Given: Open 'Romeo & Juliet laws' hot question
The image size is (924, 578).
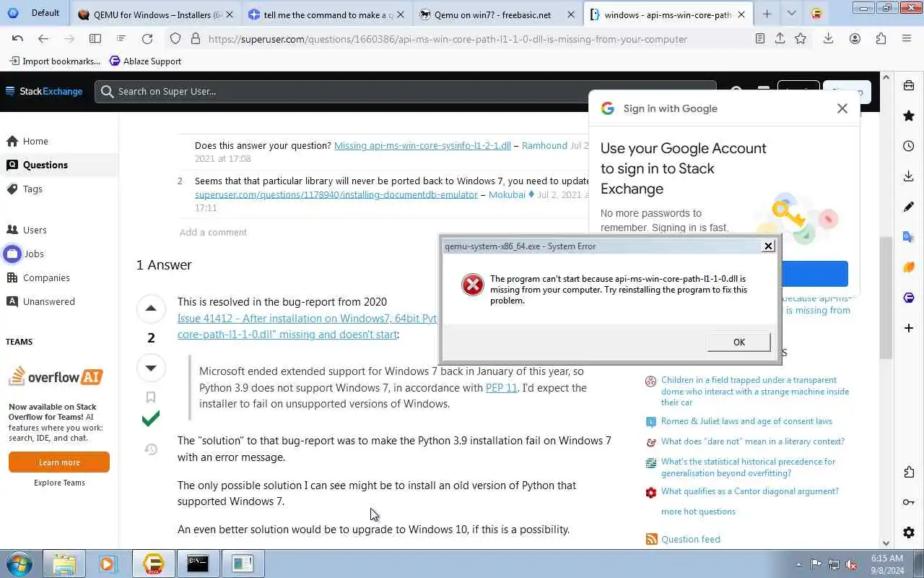Looking at the screenshot, I should click(x=746, y=421).
